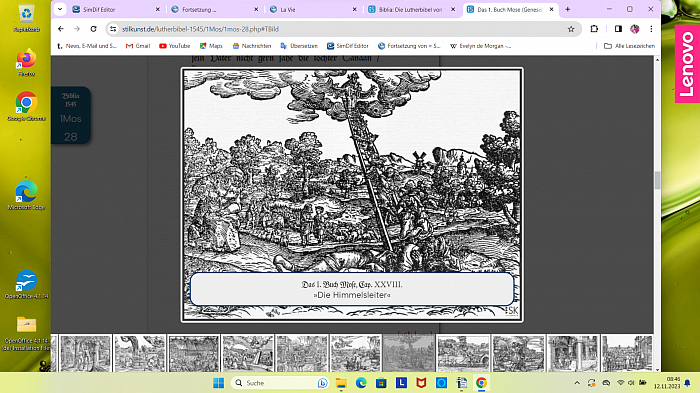Expand the tab search dropdown
The image size is (700, 393).
point(60,9)
